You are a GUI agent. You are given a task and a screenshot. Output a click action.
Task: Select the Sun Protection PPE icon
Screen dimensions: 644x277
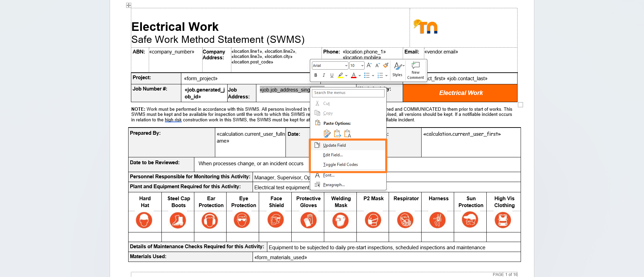coord(470,220)
